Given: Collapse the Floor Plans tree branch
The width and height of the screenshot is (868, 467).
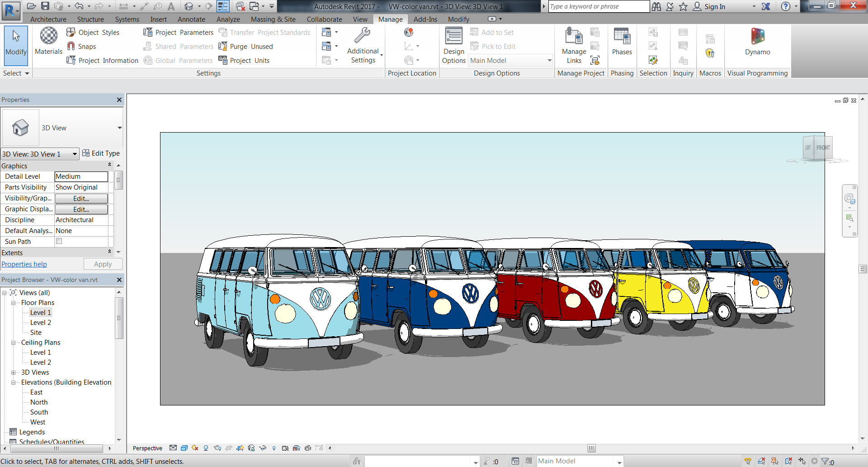Looking at the screenshot, I should (x=14, y=302).
